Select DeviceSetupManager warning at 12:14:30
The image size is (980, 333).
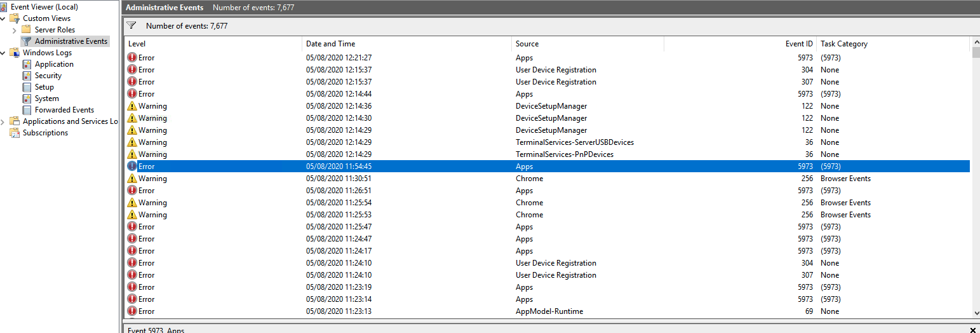[547, 118]
